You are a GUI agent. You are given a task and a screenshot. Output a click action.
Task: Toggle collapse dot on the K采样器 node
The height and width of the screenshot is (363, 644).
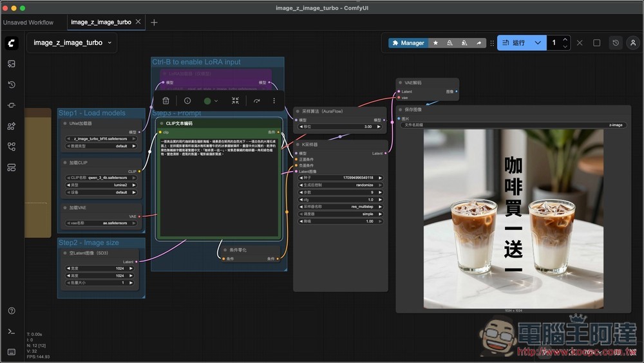(x=298, y=145)
